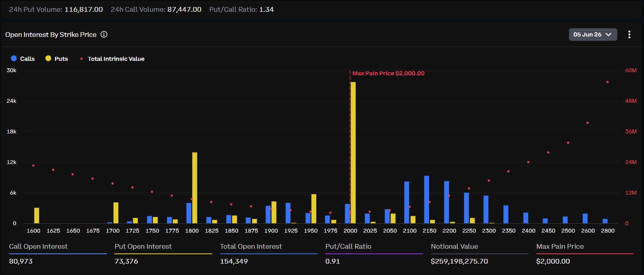Click the Put Open Interest heading
Image resolution: width=644 pixels, height=275 pixels.
[x=143, y=246]
